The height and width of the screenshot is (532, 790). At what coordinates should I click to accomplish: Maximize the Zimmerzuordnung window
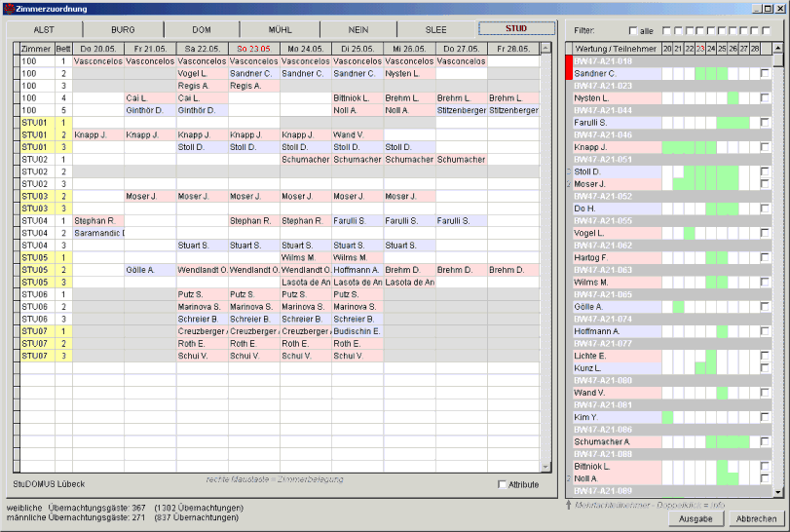point(769,8)
